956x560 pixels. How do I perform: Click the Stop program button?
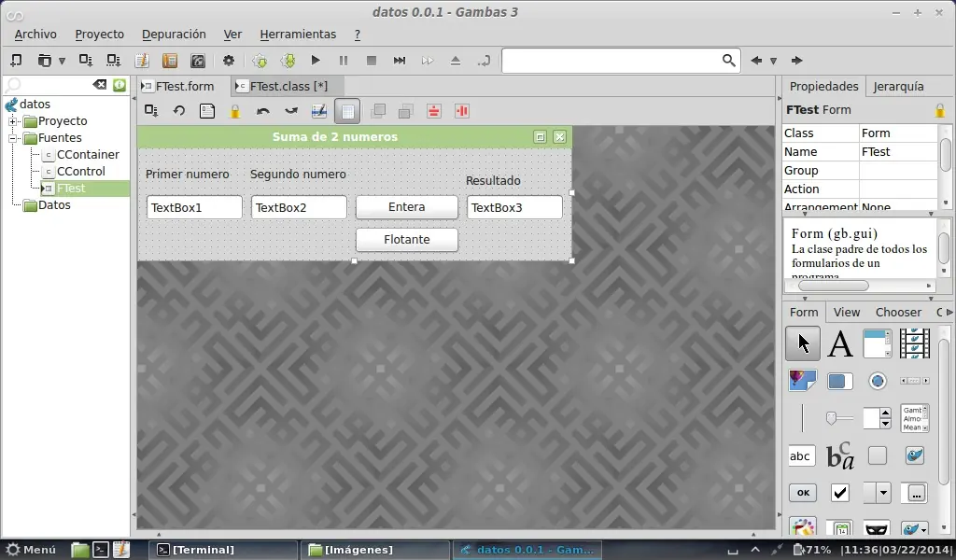[372, 61]
